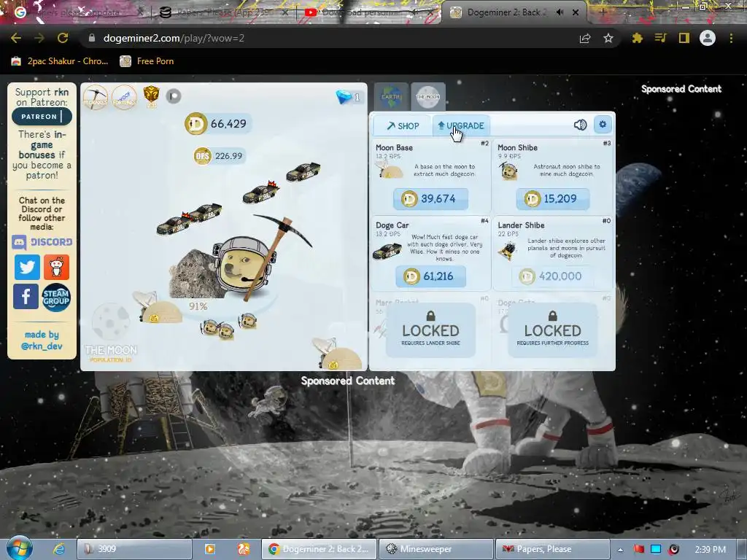Click the Doge Car shop icon
Image resolution: width=747 pixels, height=560 pixels.
click(x=387, y=251)
